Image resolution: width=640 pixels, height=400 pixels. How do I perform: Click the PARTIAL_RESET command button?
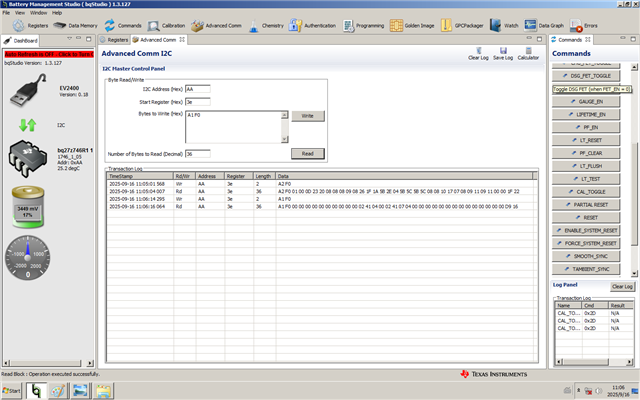(586, 205)
